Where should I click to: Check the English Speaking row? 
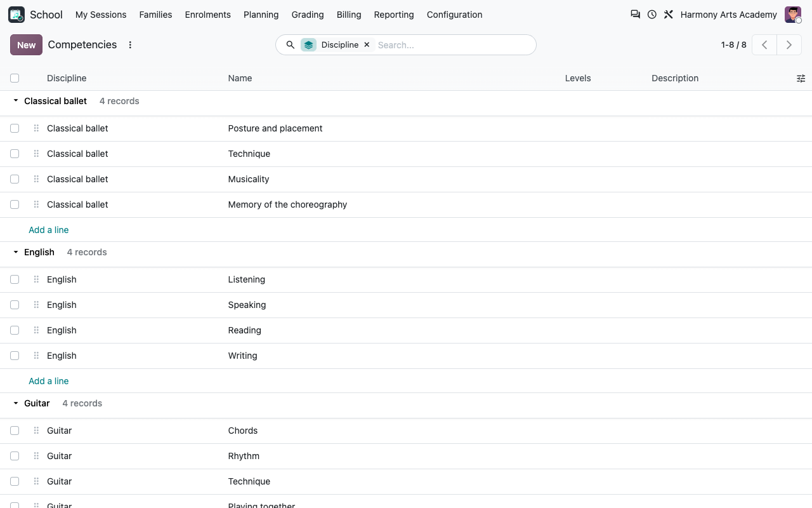[15, 305]
